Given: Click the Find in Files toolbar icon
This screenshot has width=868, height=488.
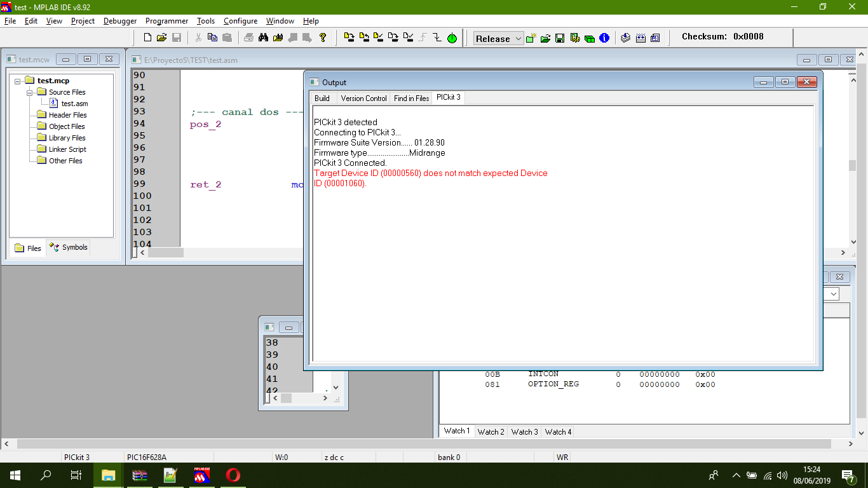Looking at the screenshot, I should [x=278, y=37].
